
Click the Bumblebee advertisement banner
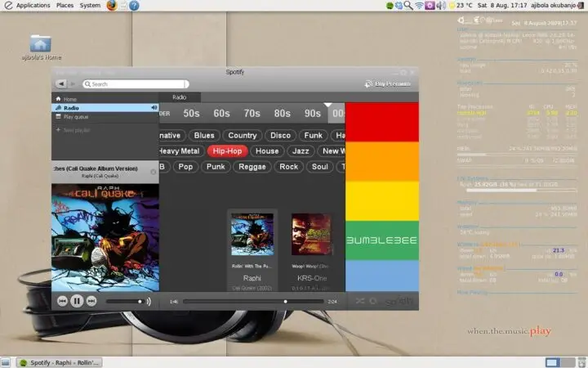click(381, 197)
